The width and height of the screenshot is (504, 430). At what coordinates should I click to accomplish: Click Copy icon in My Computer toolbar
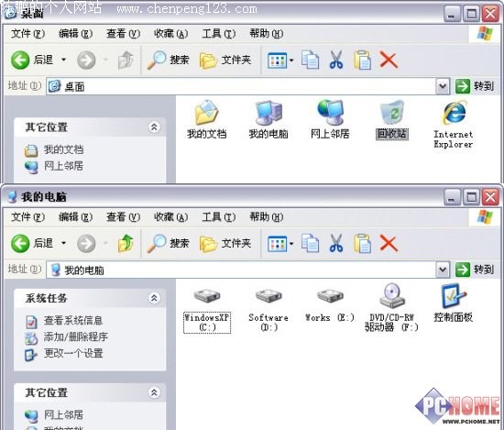click(x=310, y=243)
